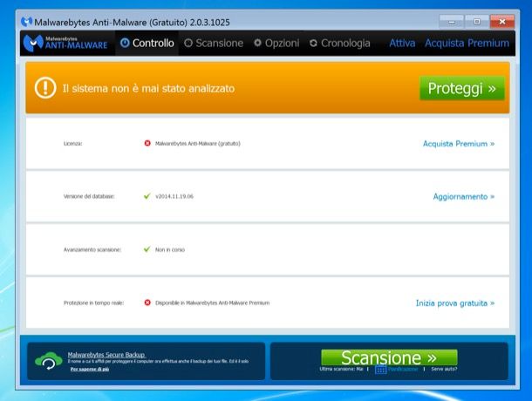
Task: Click the 'Non in corso' status text
Action: click(170, 249)
